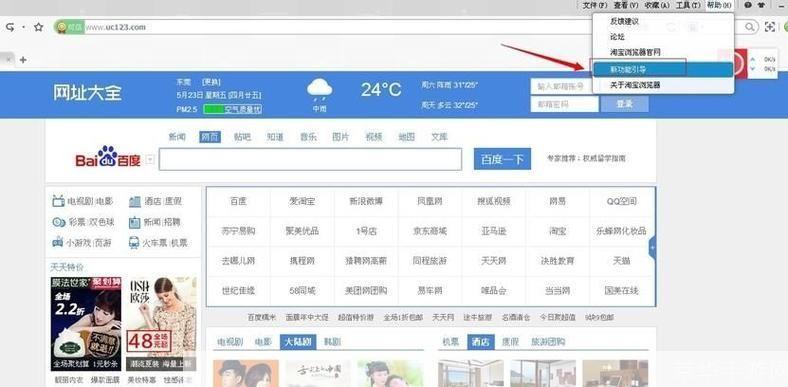Switch to the 地图 search tab
The width and height of the screenshot is (788, 387).
[407, 137]
